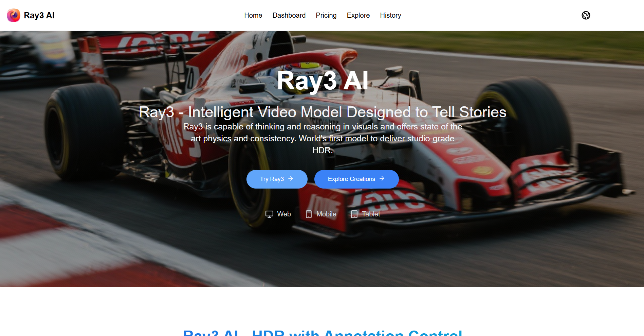Select the Mobile platform phone icon
This screenshot has width=644, height=336.
[309, 214]
